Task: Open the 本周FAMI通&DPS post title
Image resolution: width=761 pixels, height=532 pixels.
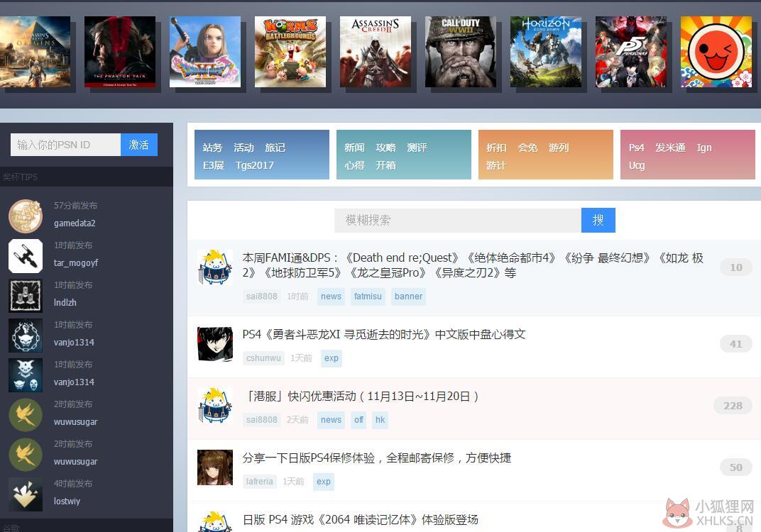Action: point(473,265)
